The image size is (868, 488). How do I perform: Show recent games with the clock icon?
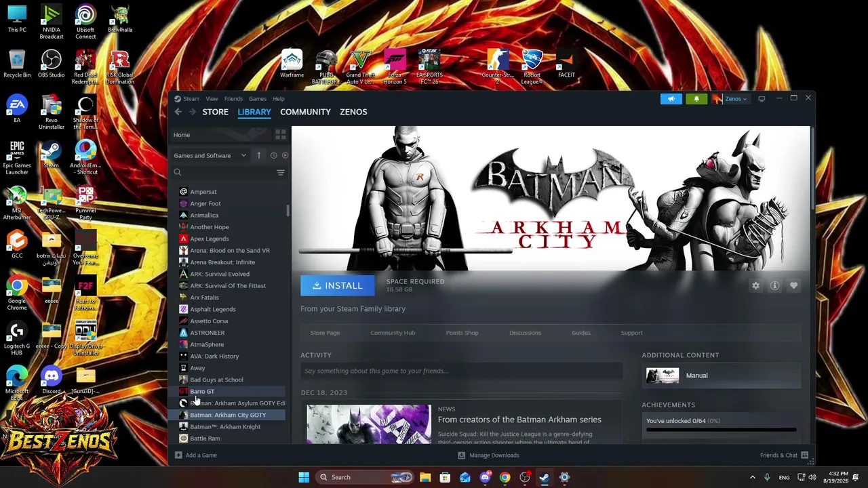point(273,155)
